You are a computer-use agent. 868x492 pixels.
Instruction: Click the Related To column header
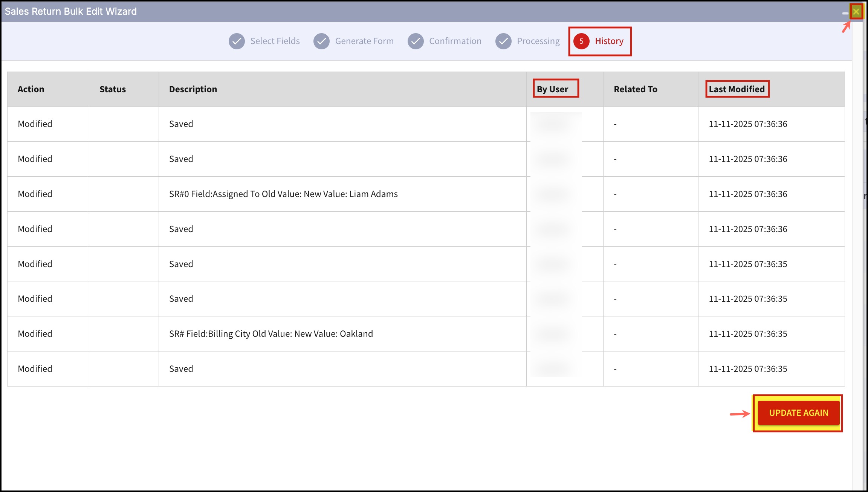click(x=635, y=89)
